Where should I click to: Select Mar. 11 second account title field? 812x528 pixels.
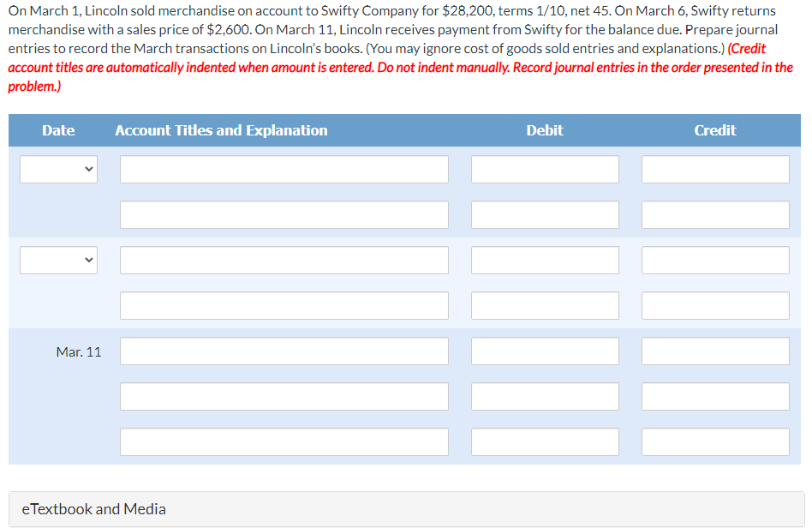click(x=284, y=396)
